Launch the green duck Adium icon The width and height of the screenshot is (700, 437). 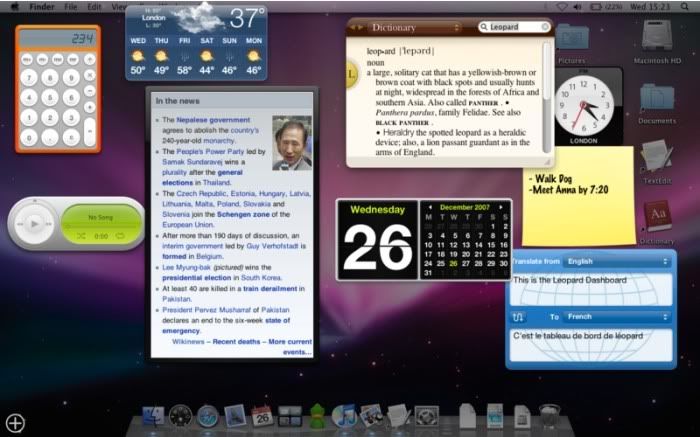pos(317,416)
